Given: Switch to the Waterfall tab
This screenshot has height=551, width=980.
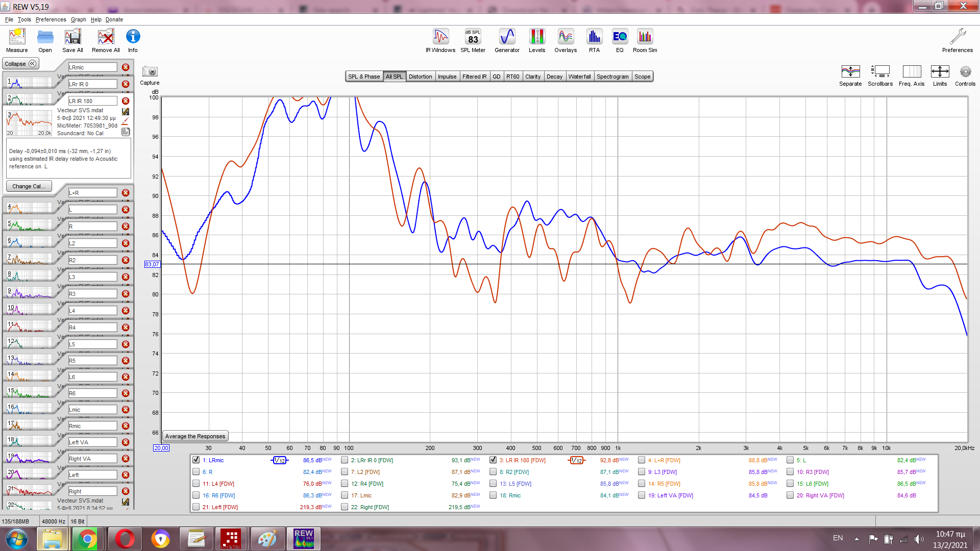Looking at the screenshot, I should [579, 77].
